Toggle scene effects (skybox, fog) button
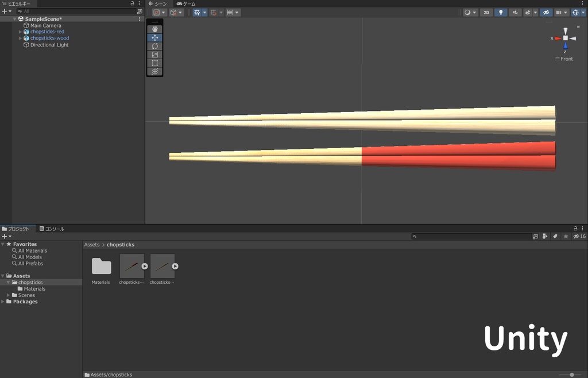588x378 pixels. point(528,13)
